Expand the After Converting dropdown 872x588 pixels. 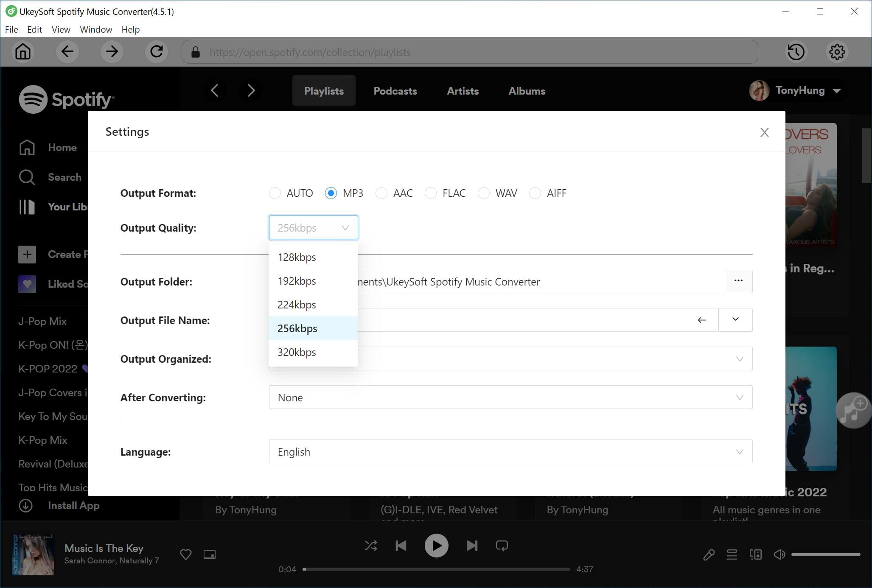tap(739, 397)
